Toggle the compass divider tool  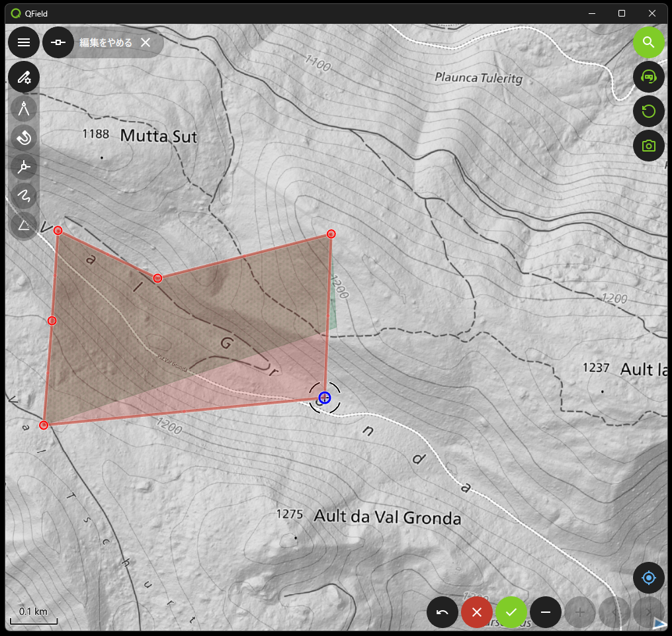(24, 109)
